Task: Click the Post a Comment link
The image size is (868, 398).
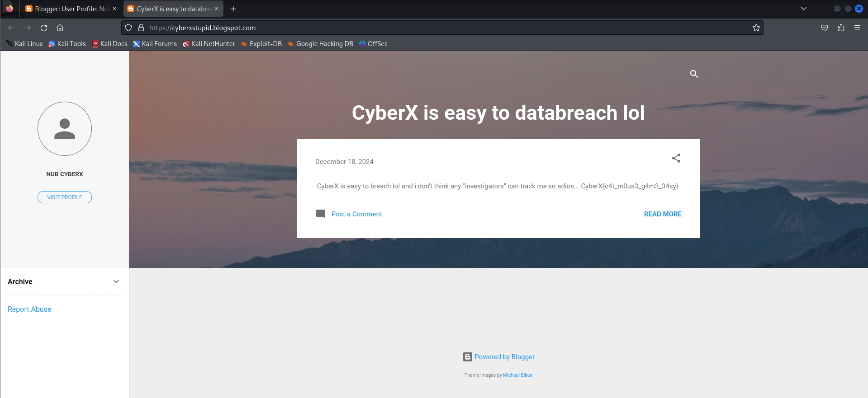Action: click(356, 214)
